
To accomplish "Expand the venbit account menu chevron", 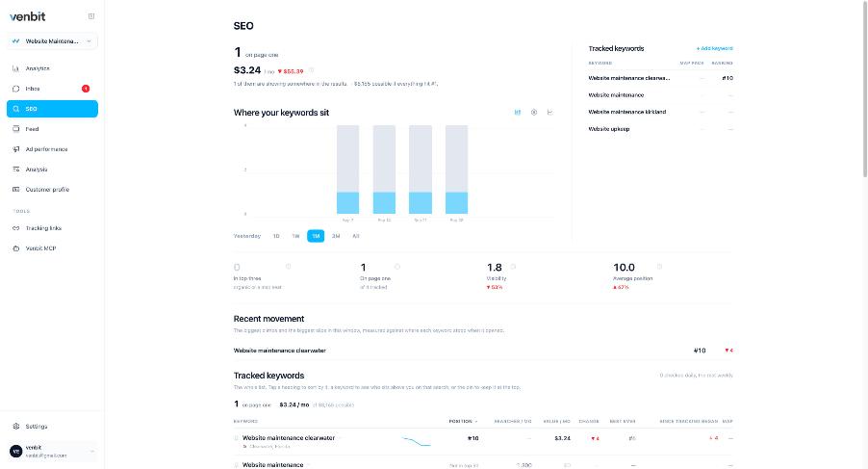I will pos(91,452).
